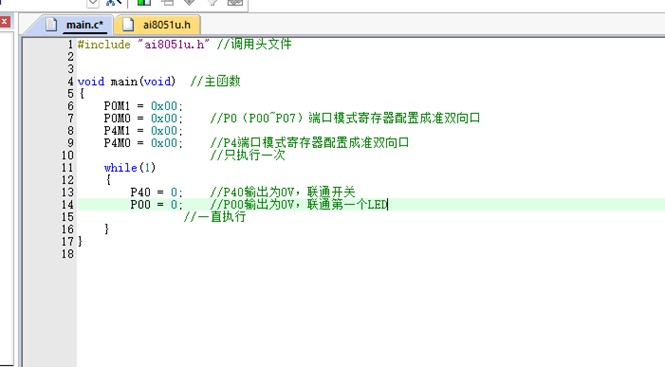The height and width of the screenshot is (367, 665).
Task: Click the //调用头文件 comment
Action: 254,44
